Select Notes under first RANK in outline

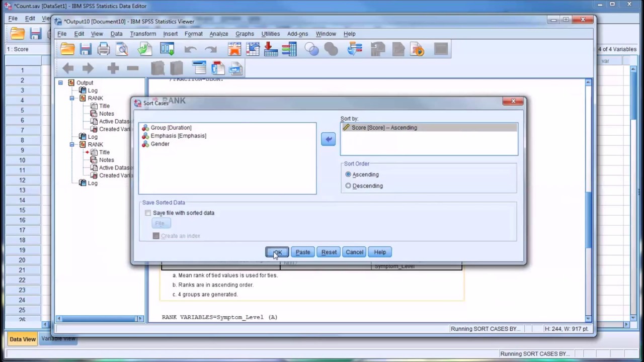click(106, 114)
